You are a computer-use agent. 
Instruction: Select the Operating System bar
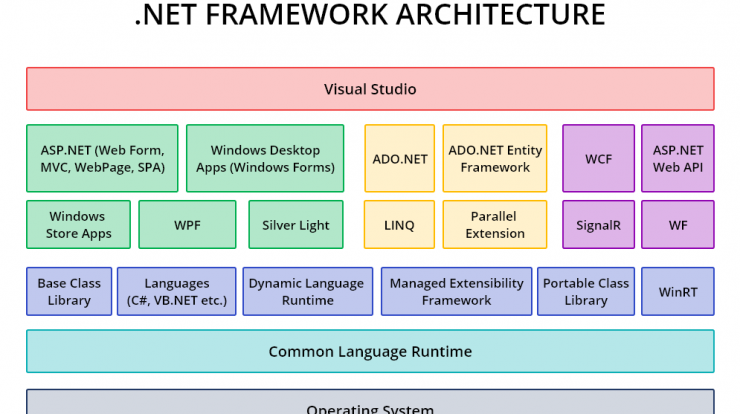370,402
